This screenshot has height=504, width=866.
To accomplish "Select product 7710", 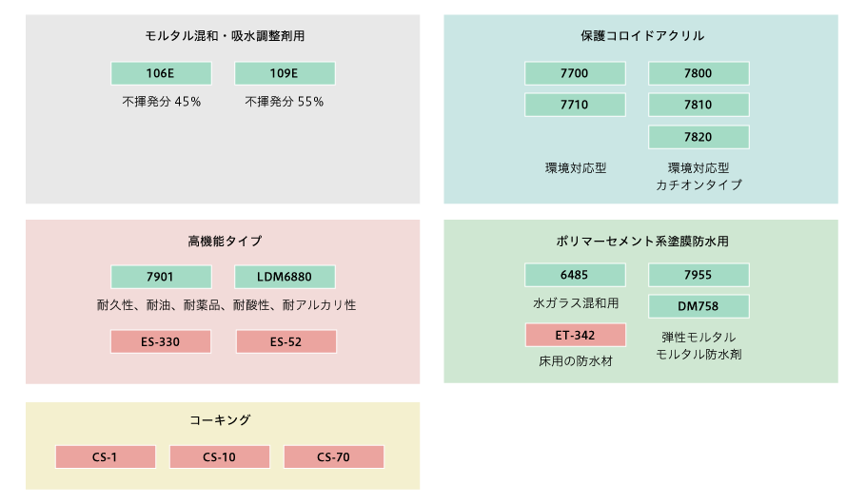I will (x=575, y=105).
